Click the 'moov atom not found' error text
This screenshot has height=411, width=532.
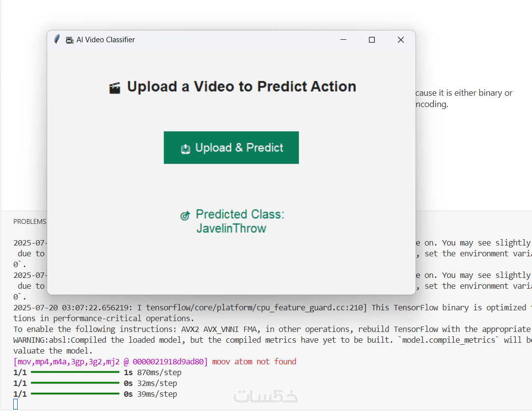[254, 361]
